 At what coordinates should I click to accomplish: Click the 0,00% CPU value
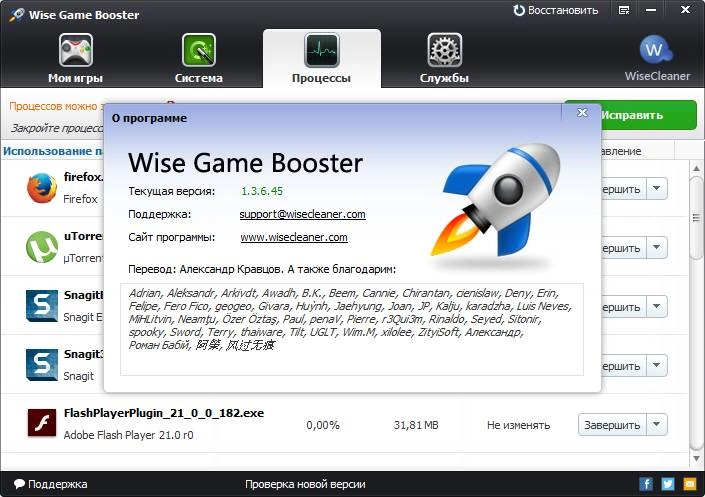(x=323, y=425)
